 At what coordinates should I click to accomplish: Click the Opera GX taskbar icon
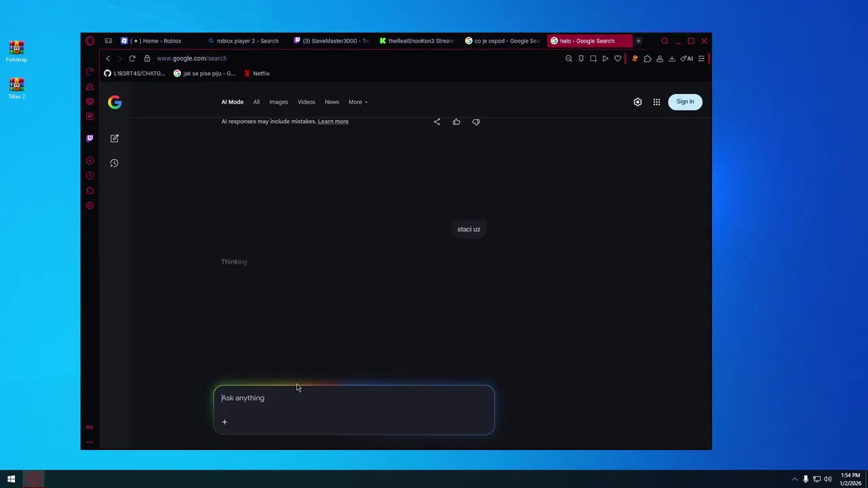pos(33,479)
